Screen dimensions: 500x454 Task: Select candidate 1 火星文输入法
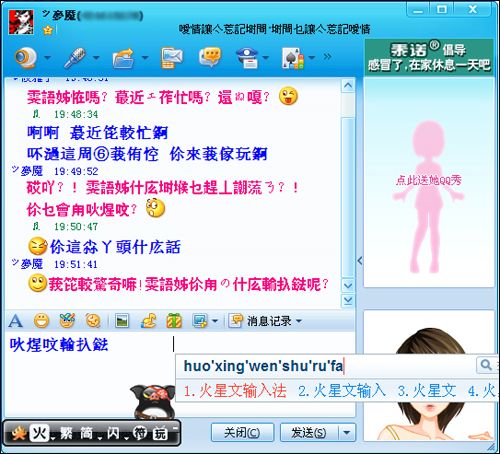235,391
